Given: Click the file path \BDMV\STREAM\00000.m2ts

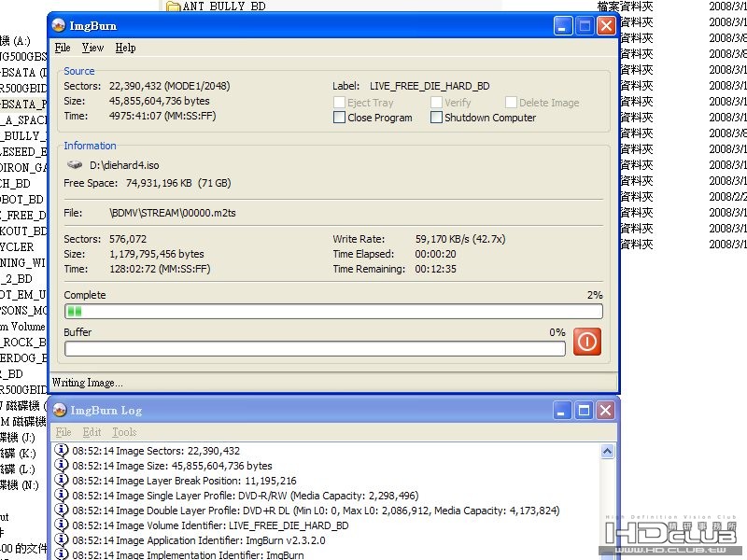Looking at the screenshot, I should coord(173,213).
